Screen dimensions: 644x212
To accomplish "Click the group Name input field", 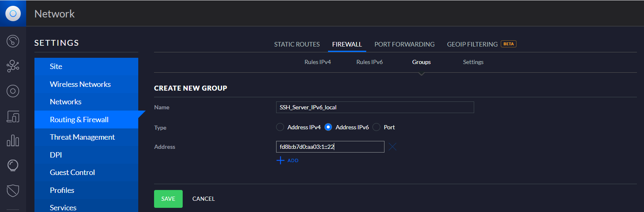I will (375, 107).
